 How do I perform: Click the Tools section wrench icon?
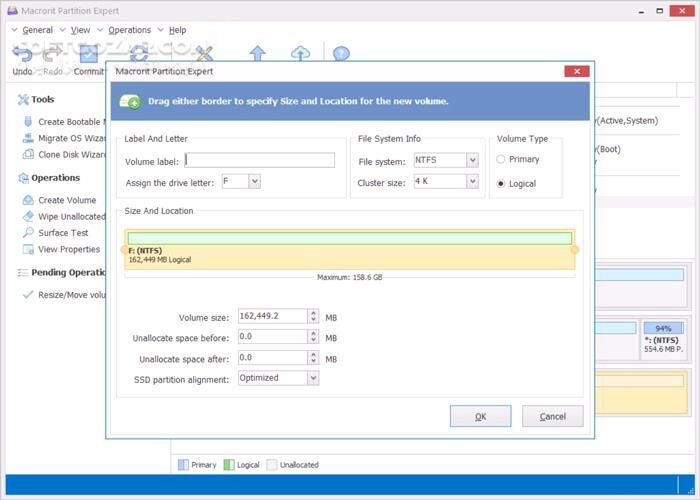click(x=23, y=100)
